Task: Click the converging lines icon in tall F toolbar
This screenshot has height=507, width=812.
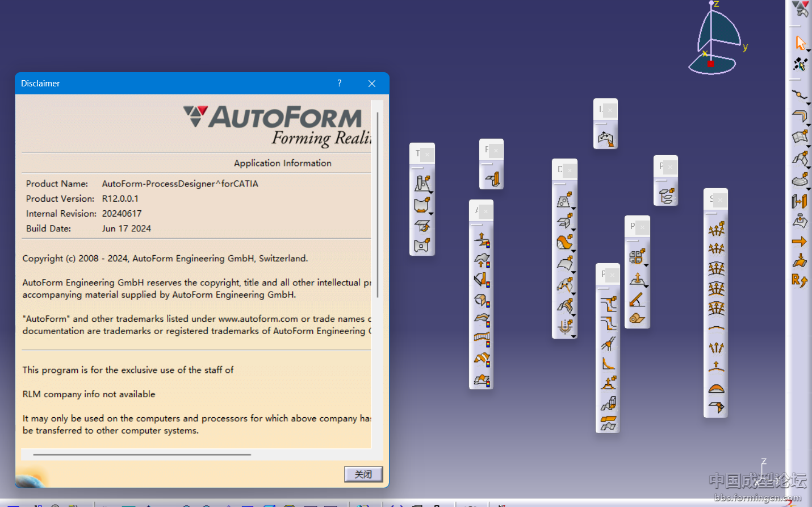Action: click(x=608, y=344)
